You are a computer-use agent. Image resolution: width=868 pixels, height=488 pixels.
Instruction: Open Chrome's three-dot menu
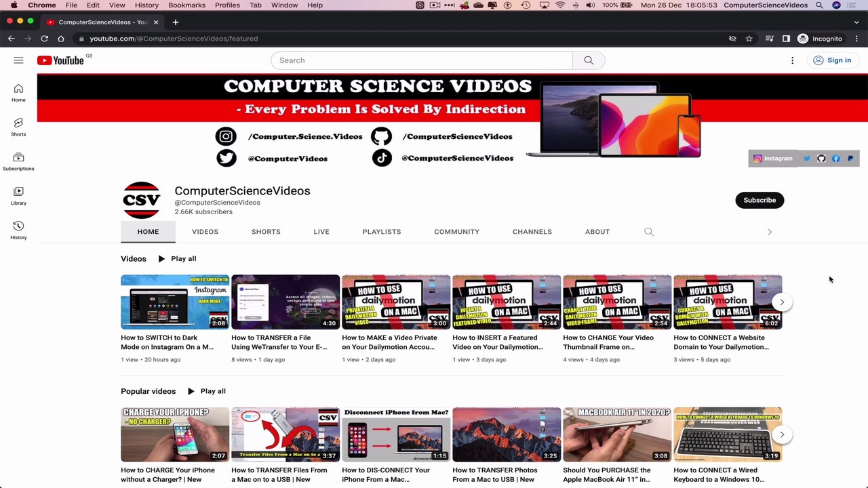[856, 39]
